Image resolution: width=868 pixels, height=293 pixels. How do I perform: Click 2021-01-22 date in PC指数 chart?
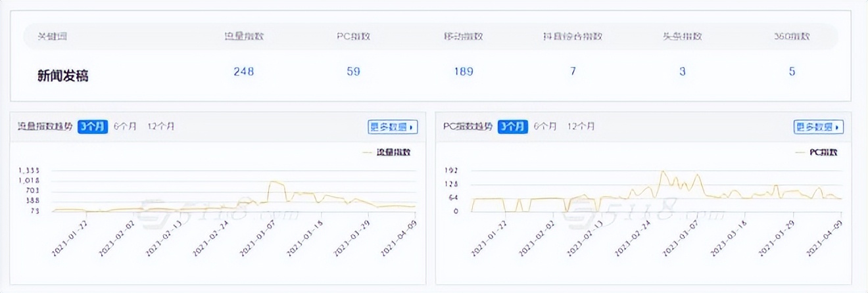491,239
